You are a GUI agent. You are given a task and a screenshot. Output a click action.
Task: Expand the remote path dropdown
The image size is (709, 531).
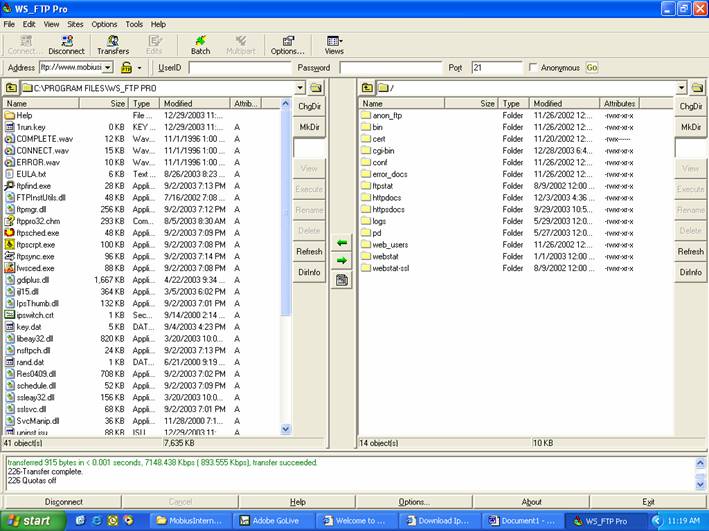tap(681, 88)
